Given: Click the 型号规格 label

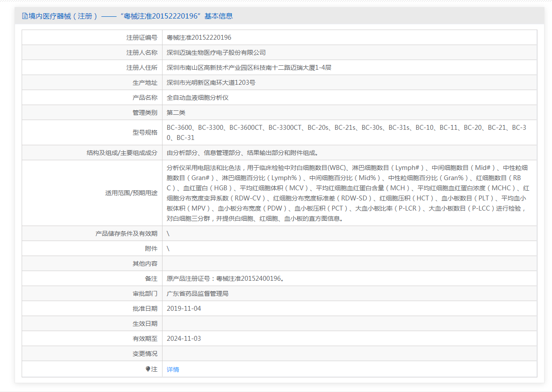Looking at the screenshot, I should (x=145, y=132).
